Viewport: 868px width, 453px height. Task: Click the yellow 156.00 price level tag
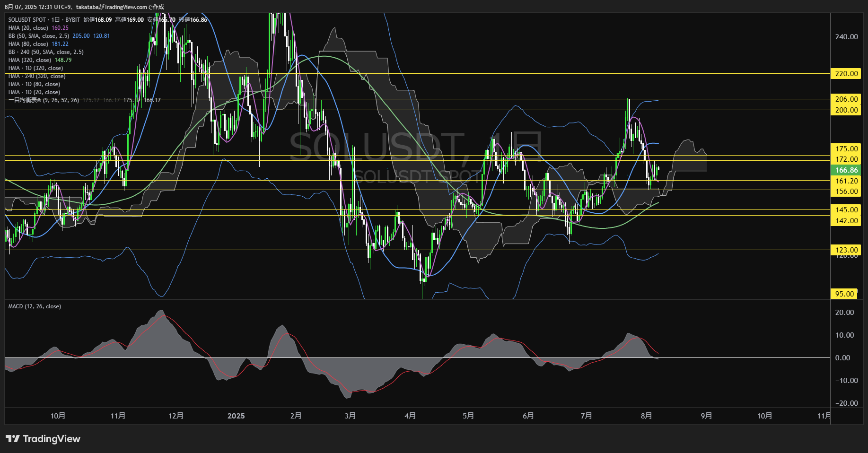click(846, 192)
